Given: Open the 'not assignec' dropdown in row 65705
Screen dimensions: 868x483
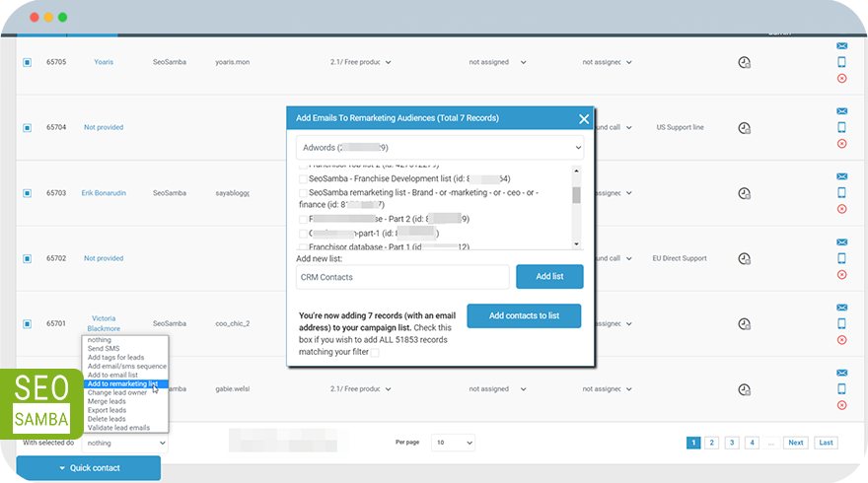Looking at the screenshot, I should (607, 62).
